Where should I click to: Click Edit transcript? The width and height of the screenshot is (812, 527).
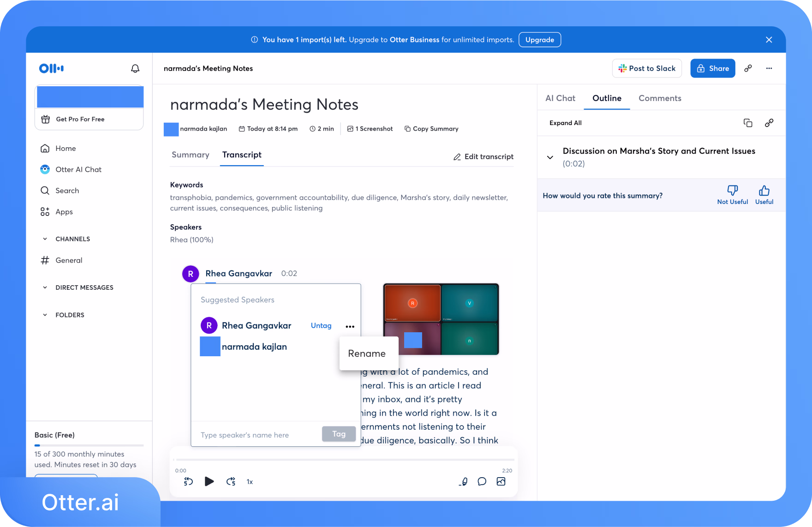coord(484,157)
